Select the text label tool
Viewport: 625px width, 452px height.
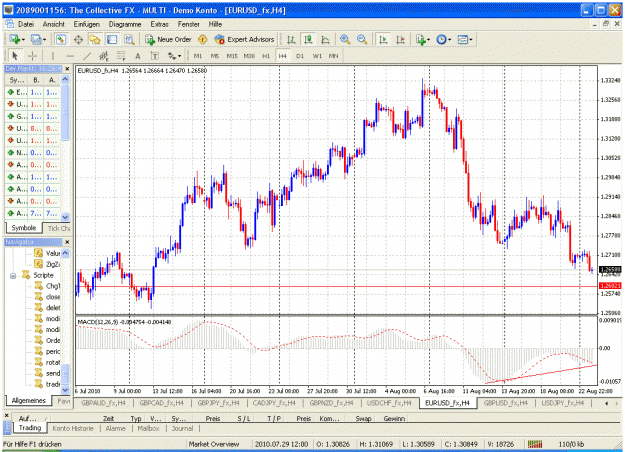click(x=154, y=56)
